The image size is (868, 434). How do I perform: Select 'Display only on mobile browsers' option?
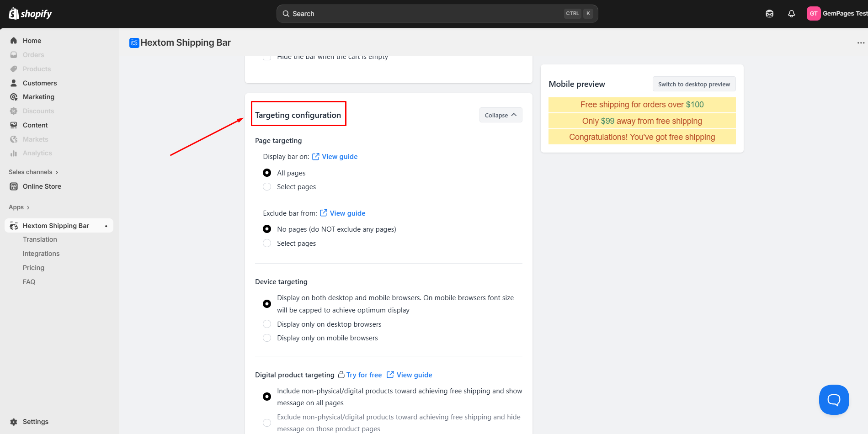(267, 338)
